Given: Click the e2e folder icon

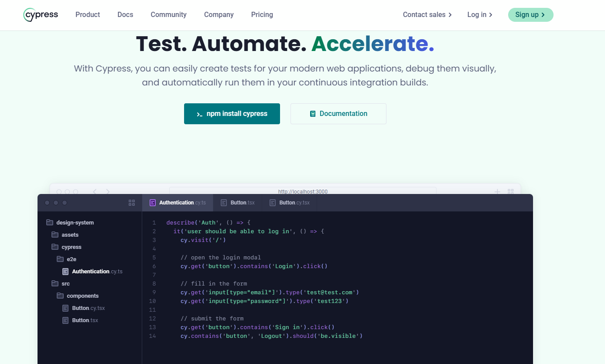Looking at the screenshot, I should point(60,259).
